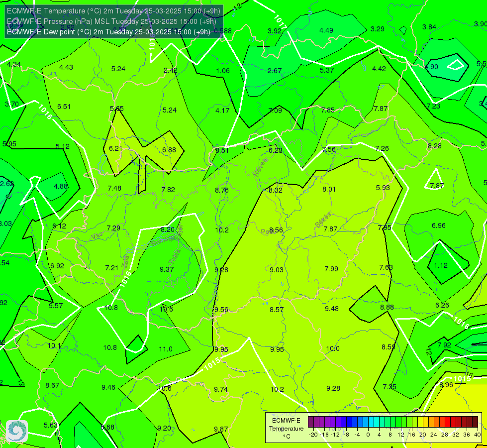Click the Tolna county label
The width and height of the screenshot is (487, 448).
click(x=175, y=257)
